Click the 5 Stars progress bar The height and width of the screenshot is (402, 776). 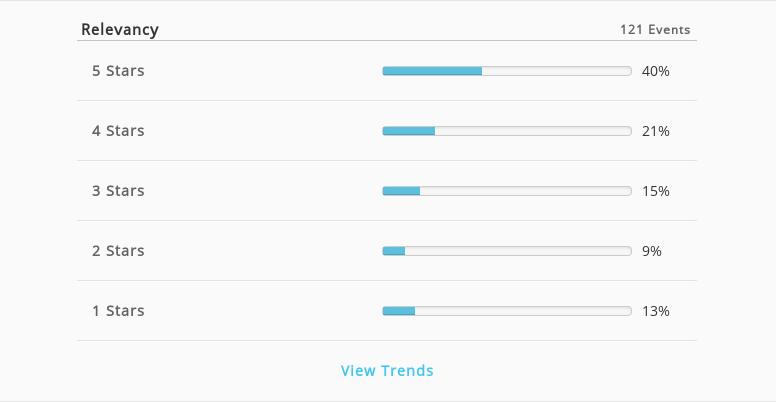(x=507, y=71)
